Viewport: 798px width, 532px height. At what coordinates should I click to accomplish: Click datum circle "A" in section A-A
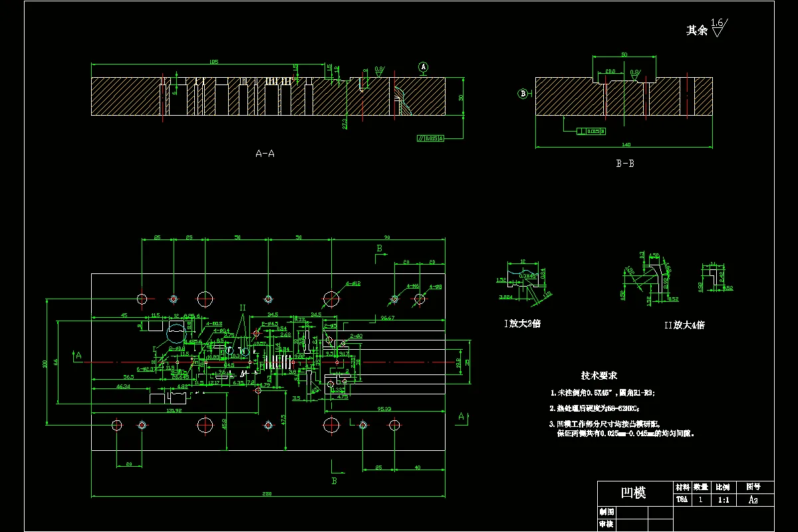(424, 66)
